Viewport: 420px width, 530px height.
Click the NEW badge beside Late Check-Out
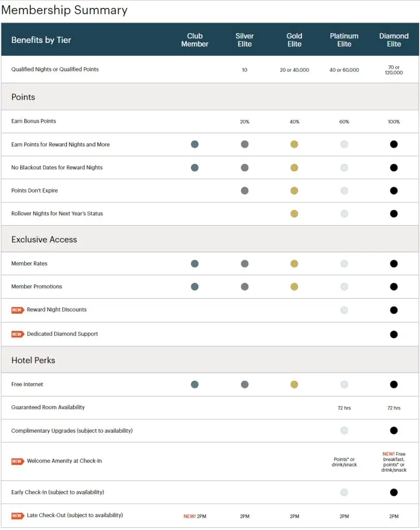tap(18, 516)
